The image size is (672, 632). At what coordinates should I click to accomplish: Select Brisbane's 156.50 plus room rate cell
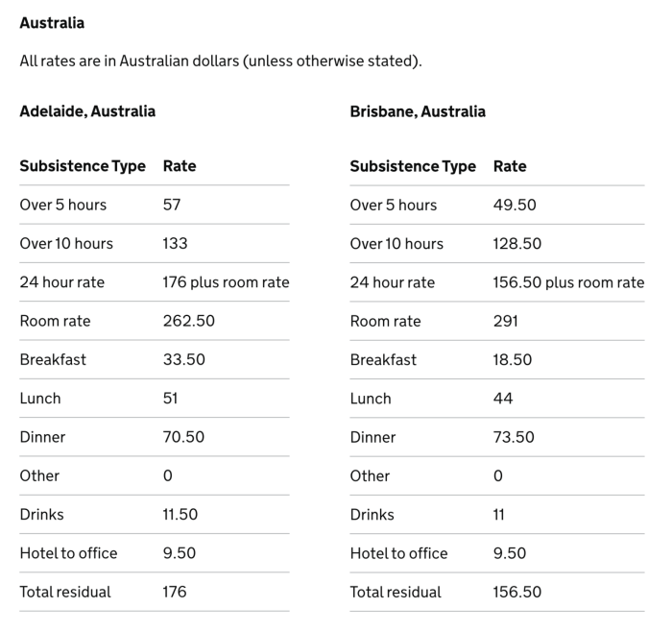568,282
